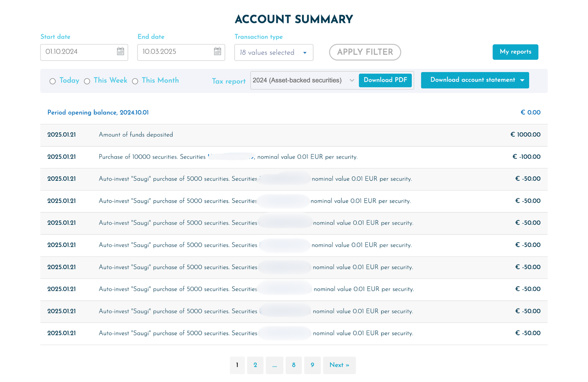Click the 'Transaction type' label
Image resolution: width=588 pixels, height=382 pixels.
tap(259, 37)
